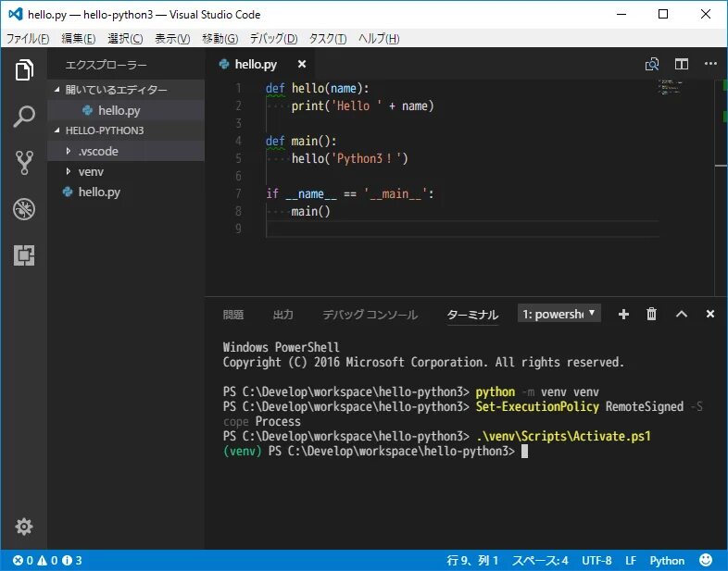Kill the terminal with trash icon
This screenshot has width=728, height=571.
[652, 314]
